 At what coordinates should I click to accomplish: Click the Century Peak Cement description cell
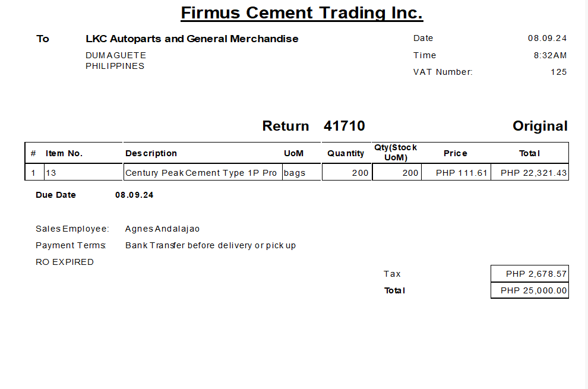(201, 173)
